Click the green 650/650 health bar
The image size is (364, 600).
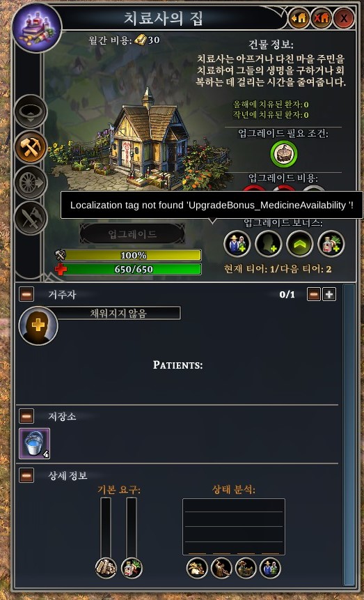click(x=132, y=269)
